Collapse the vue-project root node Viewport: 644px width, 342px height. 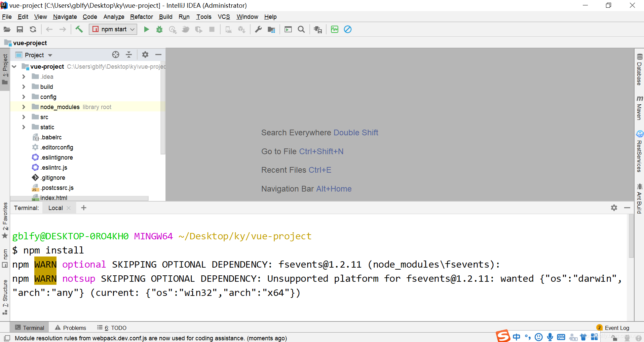(14, 67)
